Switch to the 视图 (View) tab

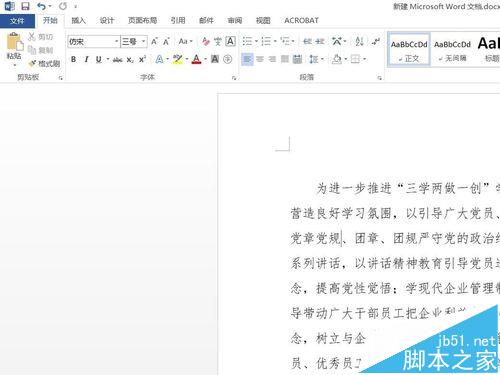(263, 21)
